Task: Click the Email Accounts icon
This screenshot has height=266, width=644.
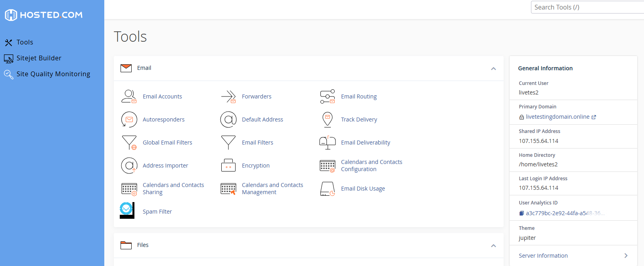Action: point(129,96)
